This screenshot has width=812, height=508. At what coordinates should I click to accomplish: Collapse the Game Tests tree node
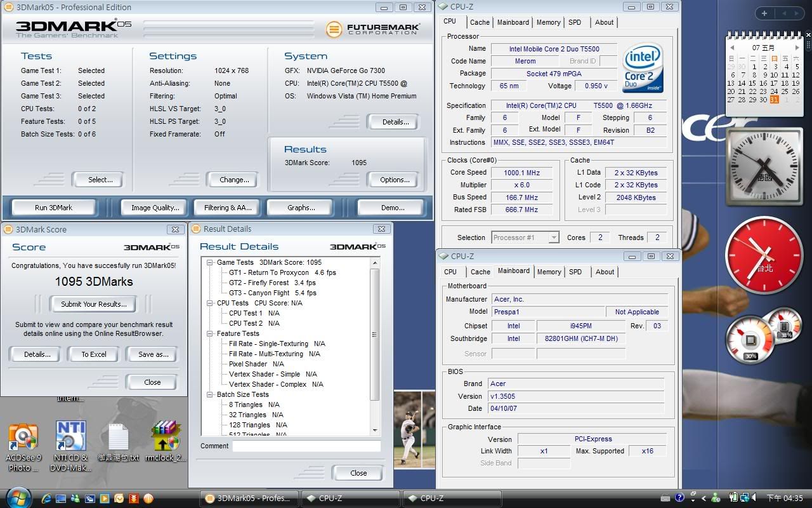coord(210,262)
